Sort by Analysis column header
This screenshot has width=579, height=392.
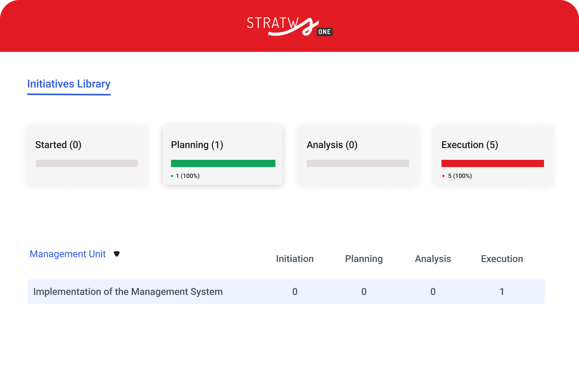[433, 259]
